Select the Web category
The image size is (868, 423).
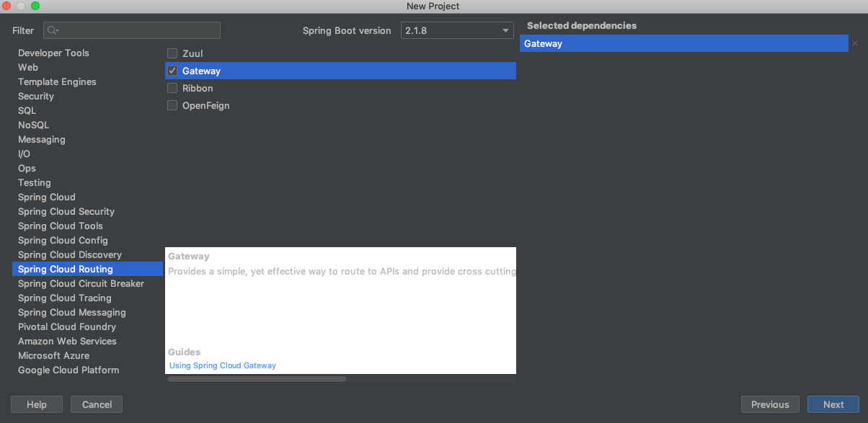tap(28, 67)
